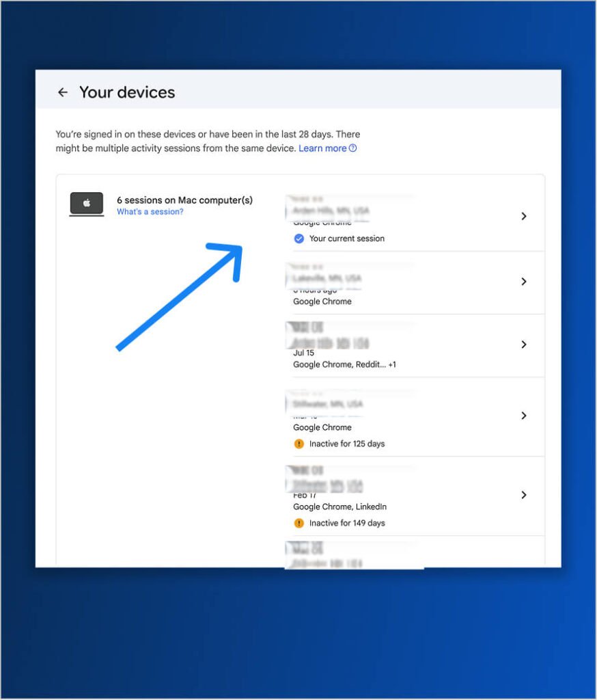Click the Your devices page title
The image size is (597, 700).
point(127,92)
